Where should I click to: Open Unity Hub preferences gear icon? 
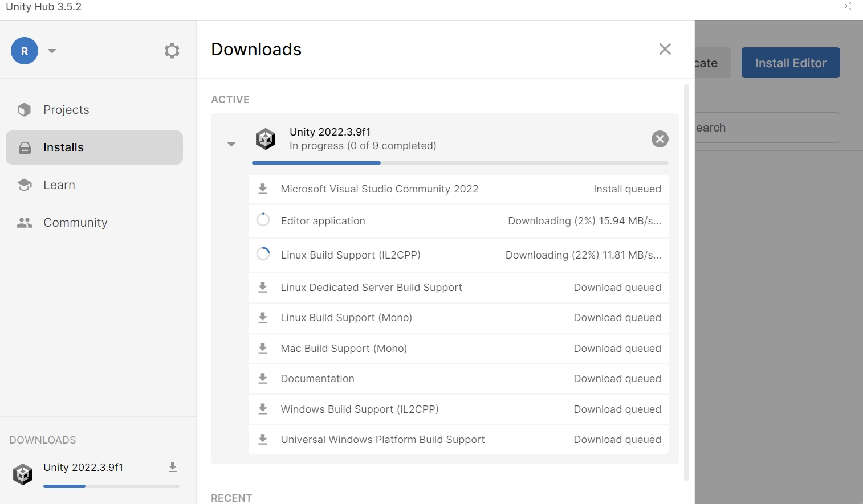point(172,51)
